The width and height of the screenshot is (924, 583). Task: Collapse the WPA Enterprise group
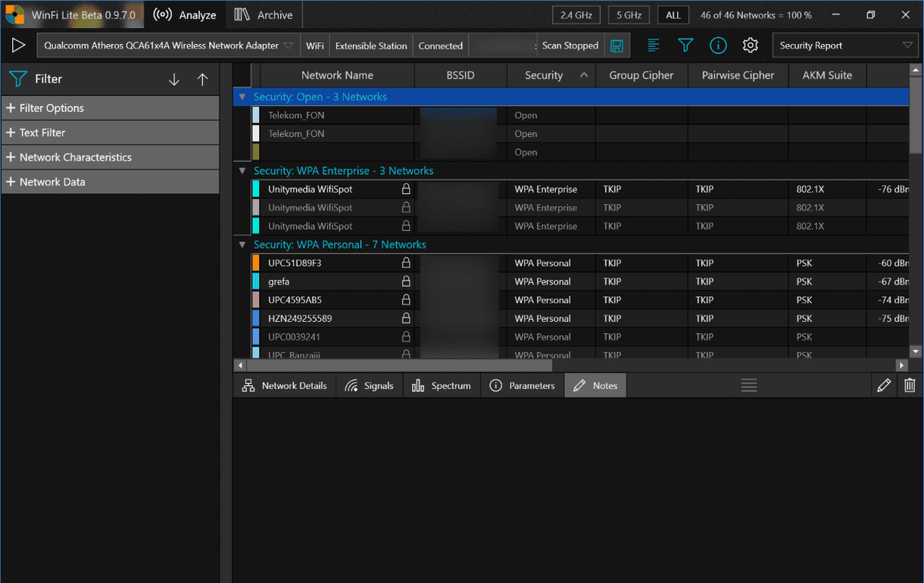coord(242,170)
